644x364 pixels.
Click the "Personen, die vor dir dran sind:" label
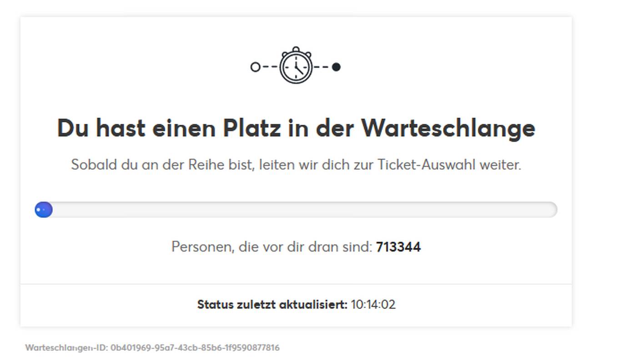click(x=272, y=247)
